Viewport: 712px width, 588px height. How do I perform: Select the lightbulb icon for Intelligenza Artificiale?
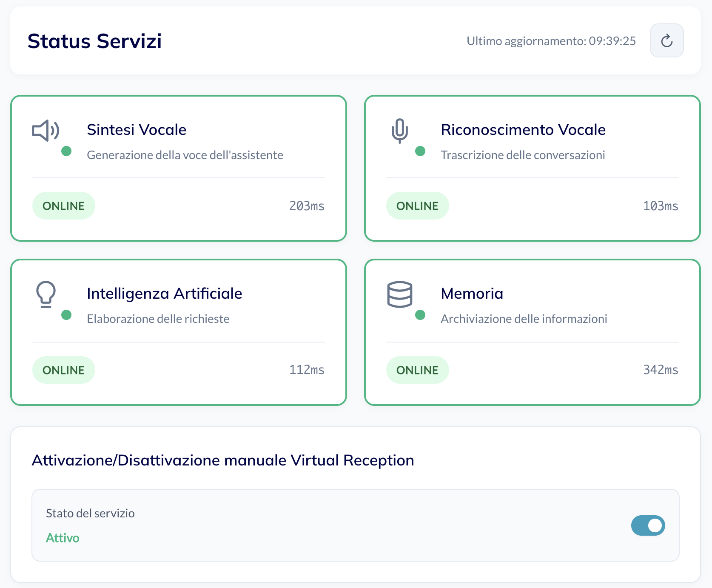click(46, 294)
